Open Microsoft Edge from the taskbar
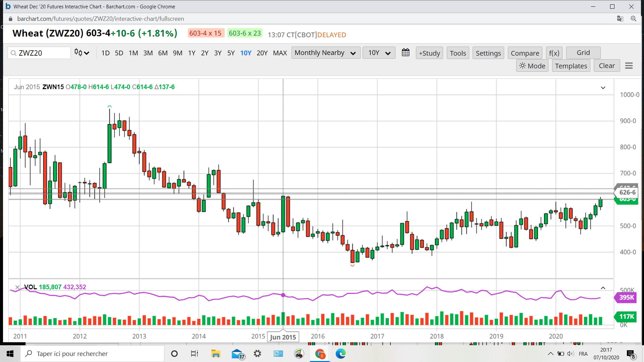This screenshot has width=644, height=362. (x=340, y=354)
